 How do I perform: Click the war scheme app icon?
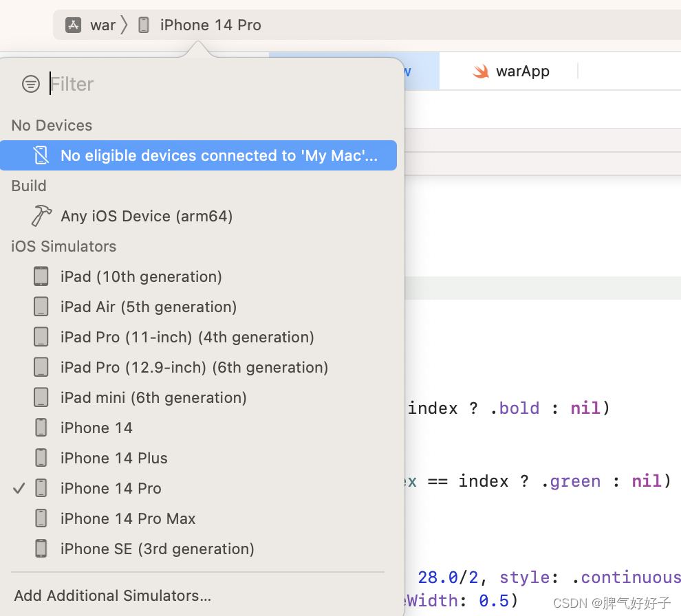[x=73, y=25]
